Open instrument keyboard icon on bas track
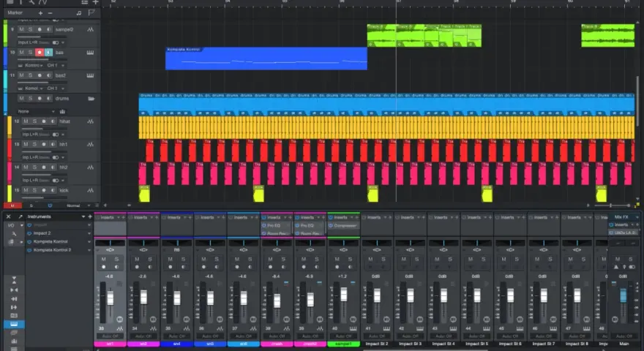This screenshot has width=644, height=351. tap(90, 53)
